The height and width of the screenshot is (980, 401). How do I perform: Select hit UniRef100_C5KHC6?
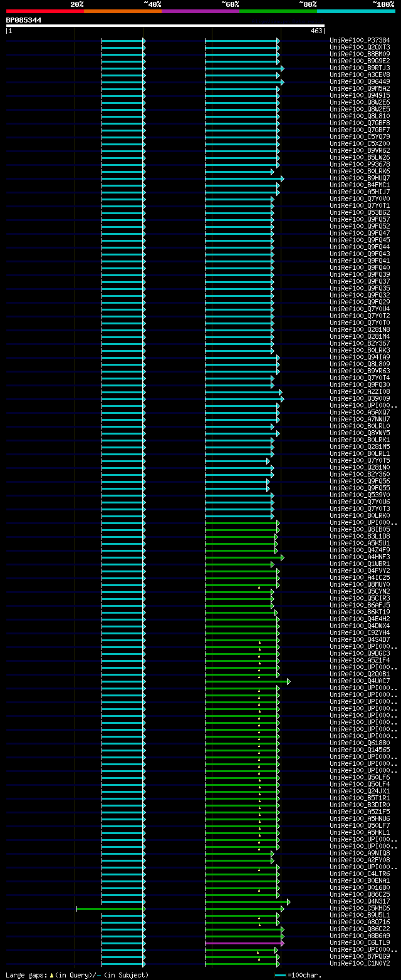[360, 909]
